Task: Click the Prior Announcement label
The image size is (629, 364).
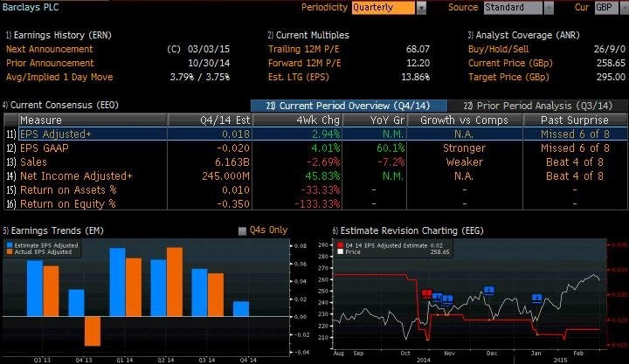Action: pyautogui.click(x=50, y=64)
